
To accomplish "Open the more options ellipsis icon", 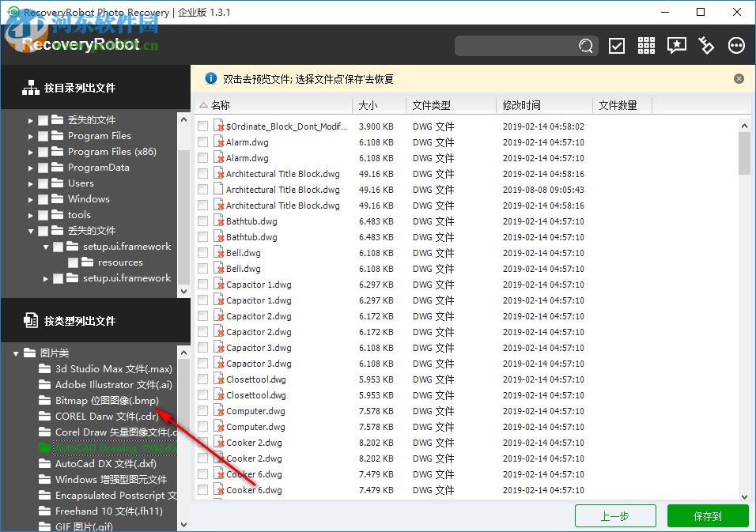I will tap(735, 46).
